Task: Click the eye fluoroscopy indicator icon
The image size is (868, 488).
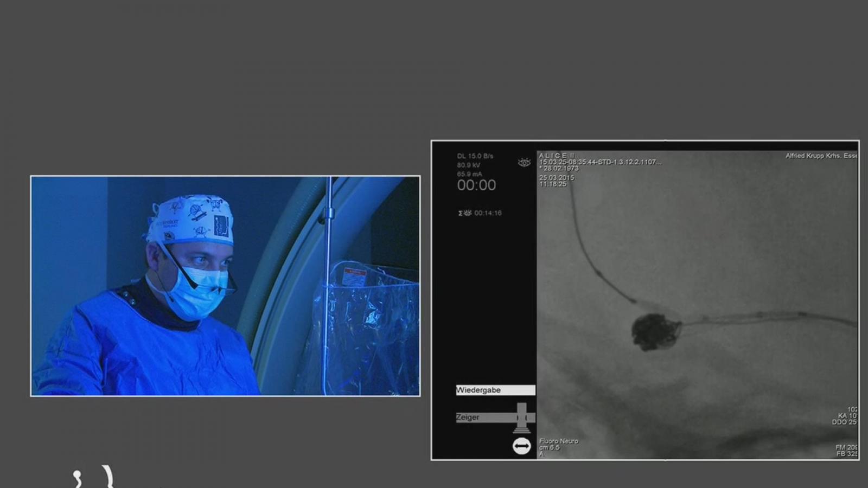Action: [x=524, y=163]
